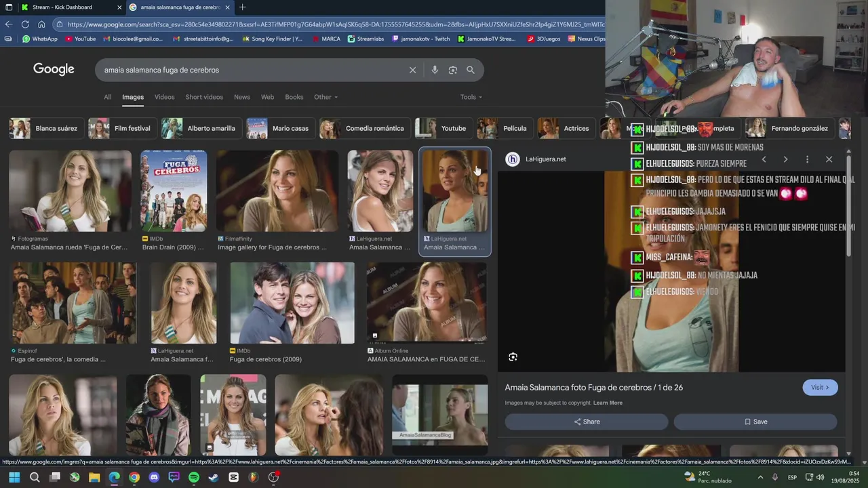Go to the Google logo homepage
Viewport: 868px width, 488px height.
click(x=54, y=70)
